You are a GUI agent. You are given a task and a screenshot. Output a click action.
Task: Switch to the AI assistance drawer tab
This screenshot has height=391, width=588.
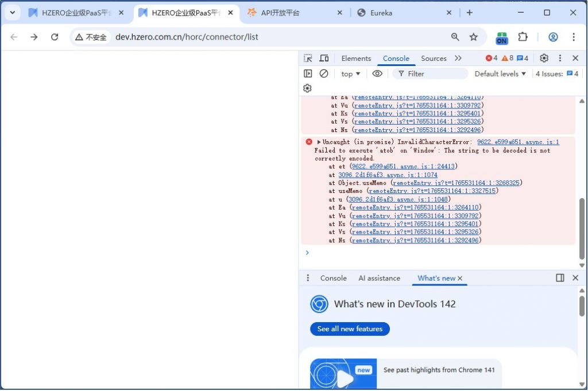[x=379, y=278]
